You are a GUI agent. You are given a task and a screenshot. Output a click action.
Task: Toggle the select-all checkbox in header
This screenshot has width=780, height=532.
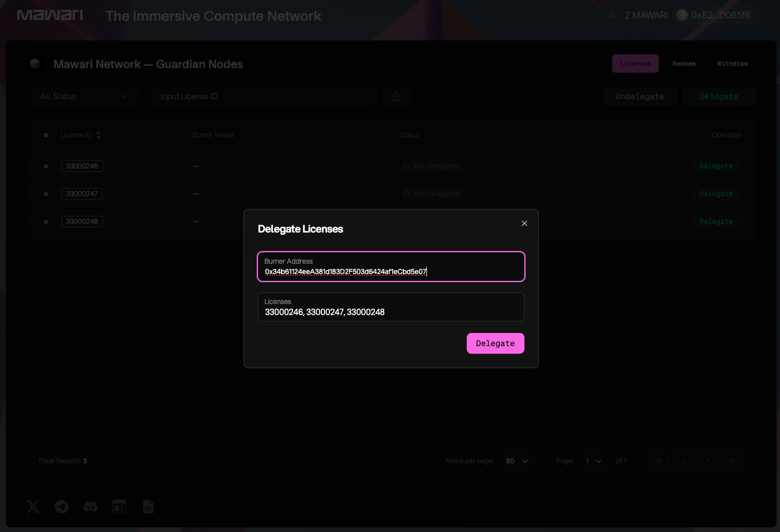(x=46, y=135)
